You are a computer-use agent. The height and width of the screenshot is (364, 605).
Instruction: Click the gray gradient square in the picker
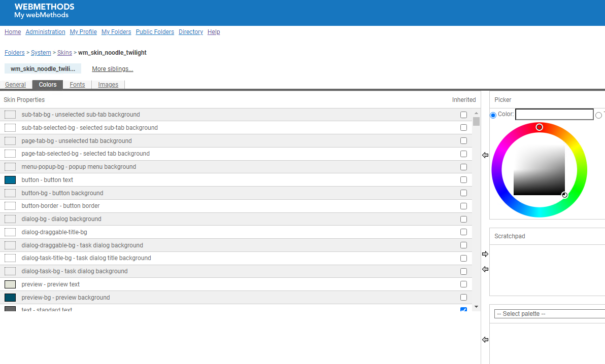click(539, 170)
